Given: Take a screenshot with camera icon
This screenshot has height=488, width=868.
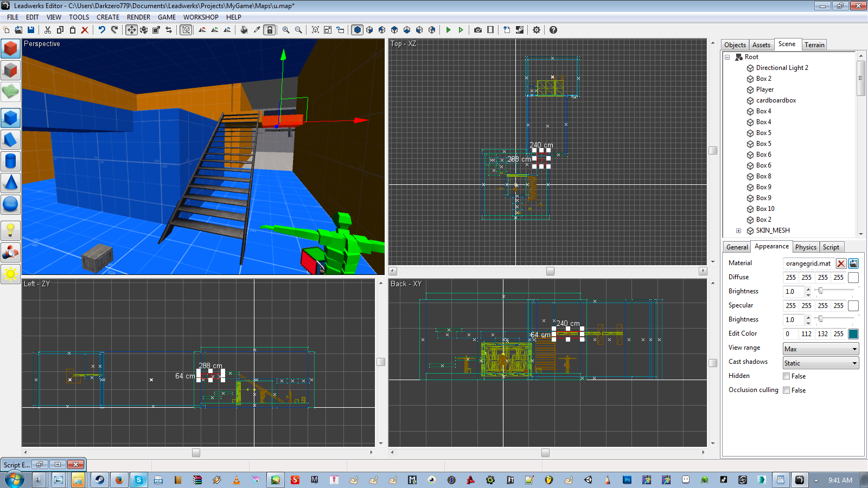Looking at the screenshot, I should [478, 30].
